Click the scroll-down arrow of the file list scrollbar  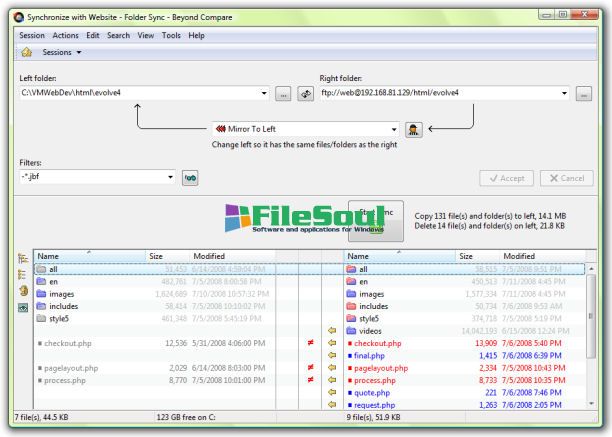coord(591,404)
